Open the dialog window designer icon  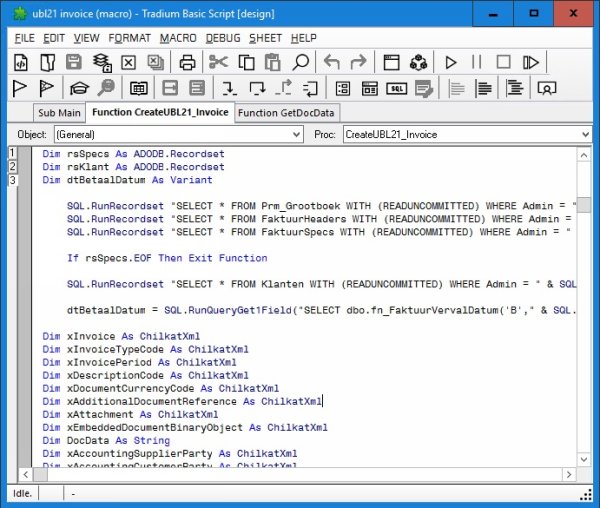click(x=391, y=62)
